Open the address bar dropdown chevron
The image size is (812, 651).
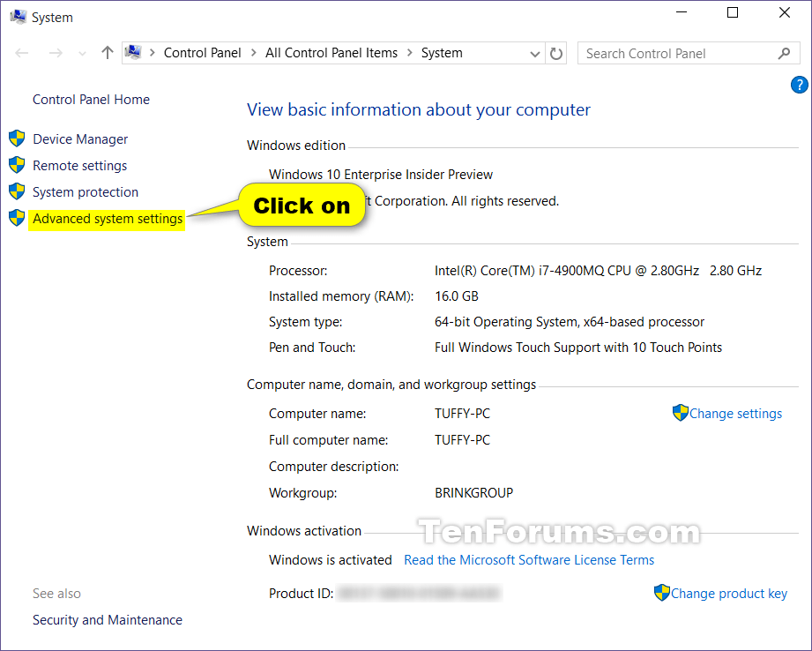[x=535, y=53]
